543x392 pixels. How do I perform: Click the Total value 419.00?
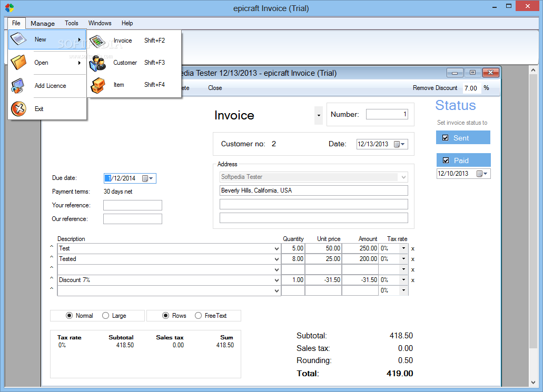[x=400, y=373]
